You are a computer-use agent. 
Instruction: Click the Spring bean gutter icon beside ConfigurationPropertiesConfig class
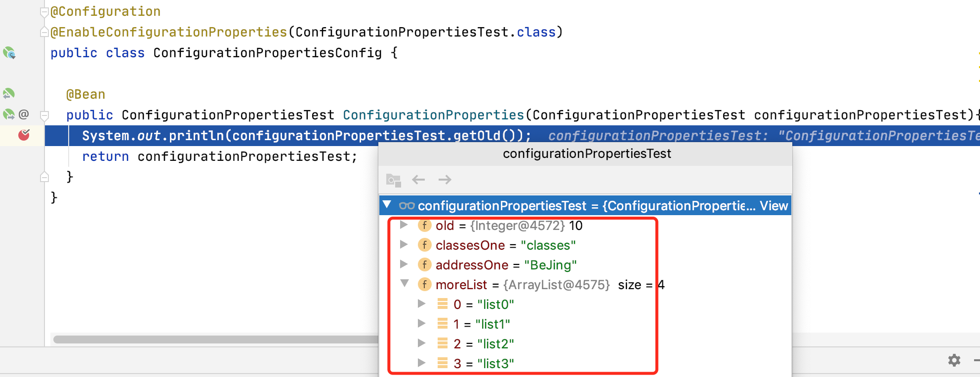9,53
